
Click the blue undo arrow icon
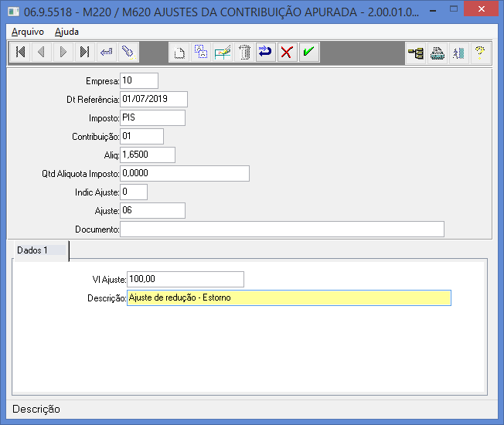[x=265, y=52]
